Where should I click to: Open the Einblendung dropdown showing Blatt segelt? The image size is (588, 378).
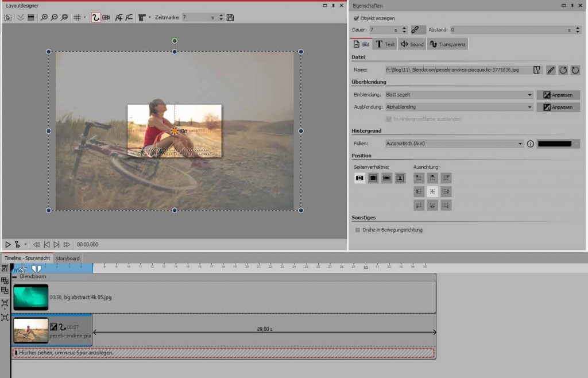point(459,95)
